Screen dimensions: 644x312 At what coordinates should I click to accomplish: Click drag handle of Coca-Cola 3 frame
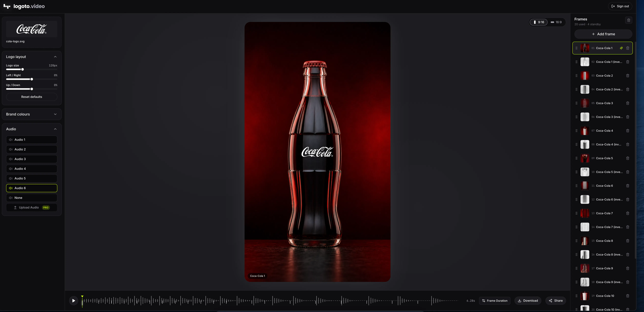[x=576, y=103]
